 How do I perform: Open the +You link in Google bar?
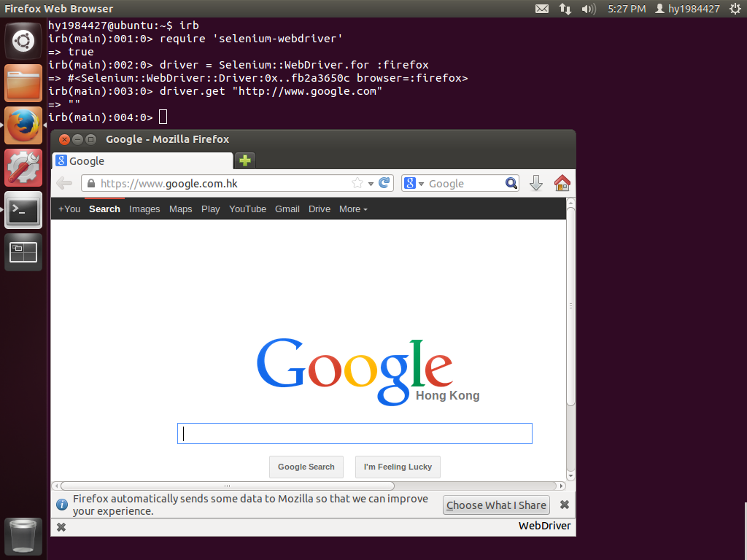pos(69,209)
